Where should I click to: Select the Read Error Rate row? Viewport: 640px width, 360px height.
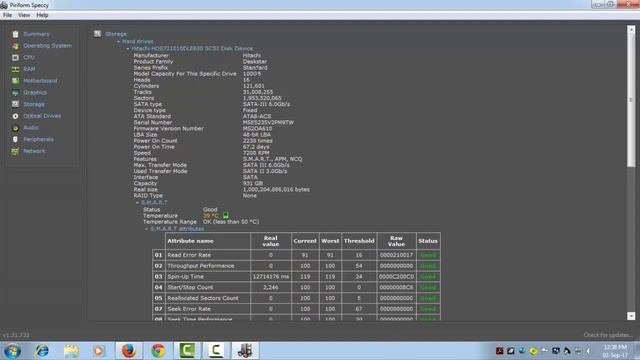[297, 255]
